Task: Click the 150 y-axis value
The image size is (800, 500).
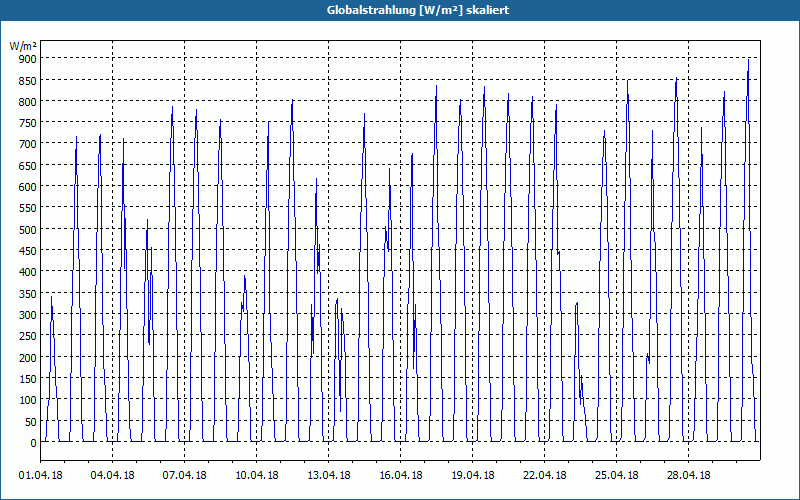Action: click(x=28, y=379)
